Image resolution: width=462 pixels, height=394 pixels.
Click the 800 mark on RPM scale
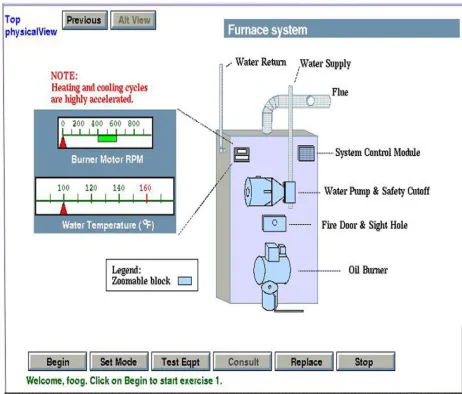pos(133,123)
